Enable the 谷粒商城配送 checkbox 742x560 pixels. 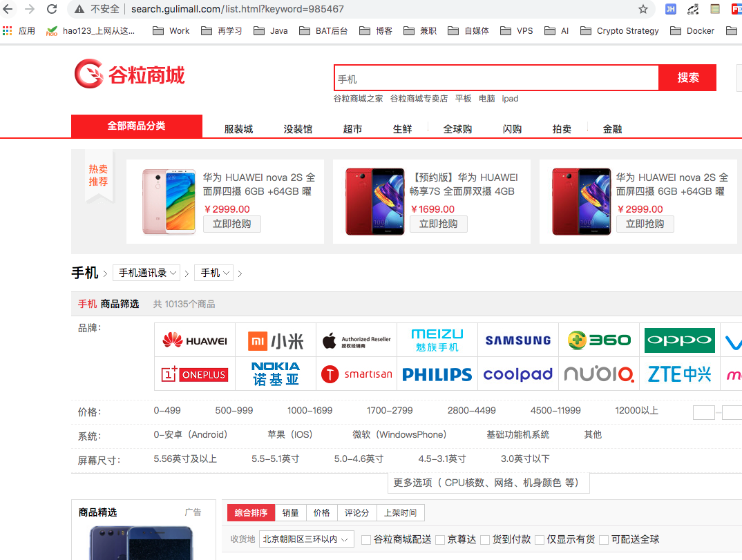(366, 540)
